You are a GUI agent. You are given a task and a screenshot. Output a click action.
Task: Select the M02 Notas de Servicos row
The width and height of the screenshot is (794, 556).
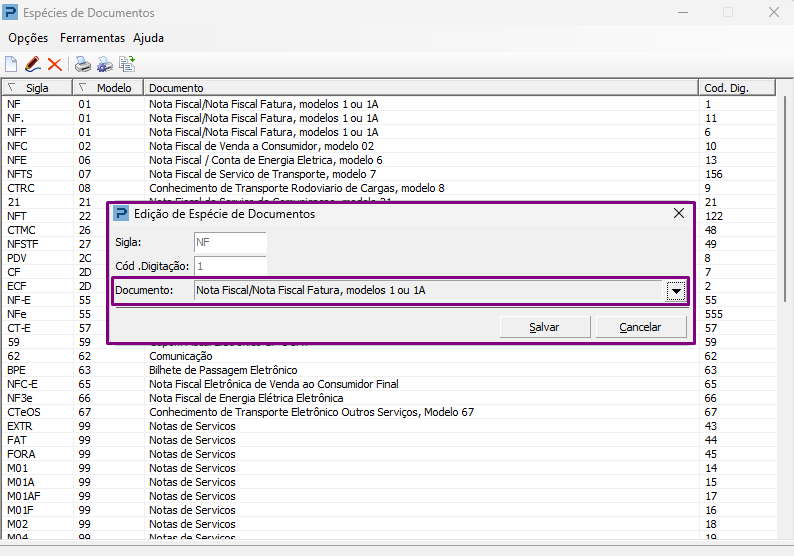point(389,524)
